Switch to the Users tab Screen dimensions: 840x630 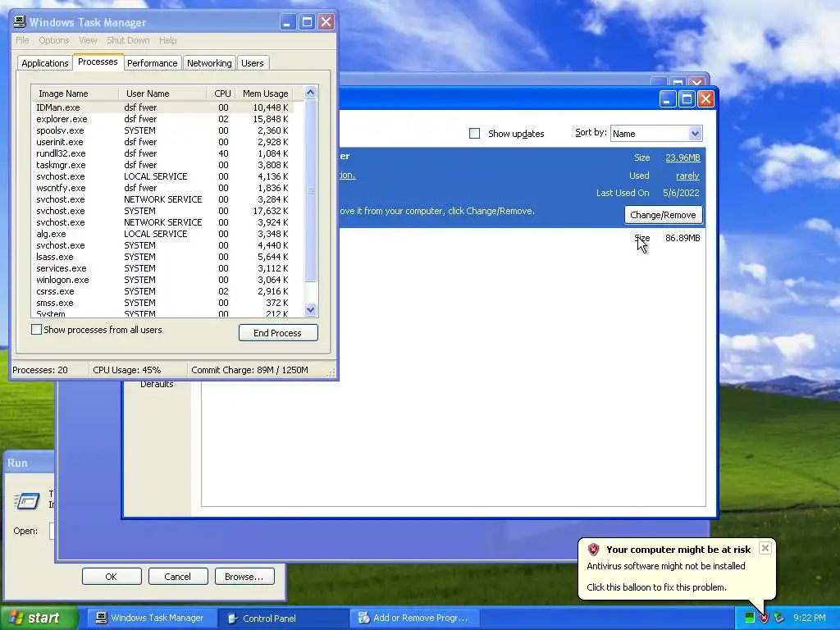pos(253,63)
